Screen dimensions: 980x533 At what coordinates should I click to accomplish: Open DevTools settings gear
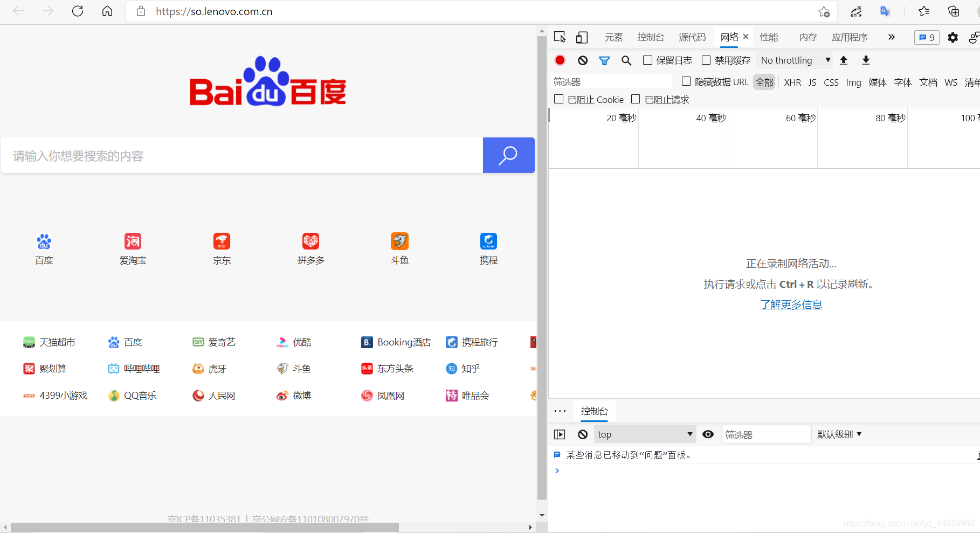coord(953,37)
